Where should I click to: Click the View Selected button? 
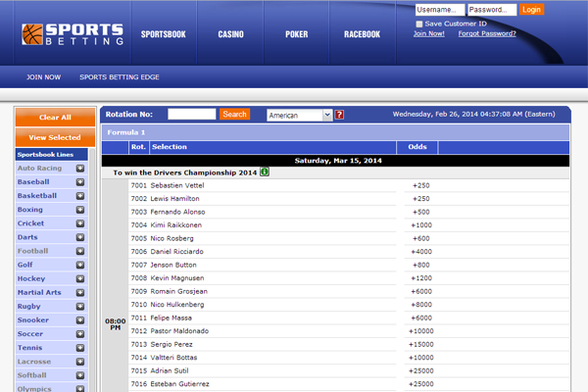pyautogui.click(x=55, y=137)
